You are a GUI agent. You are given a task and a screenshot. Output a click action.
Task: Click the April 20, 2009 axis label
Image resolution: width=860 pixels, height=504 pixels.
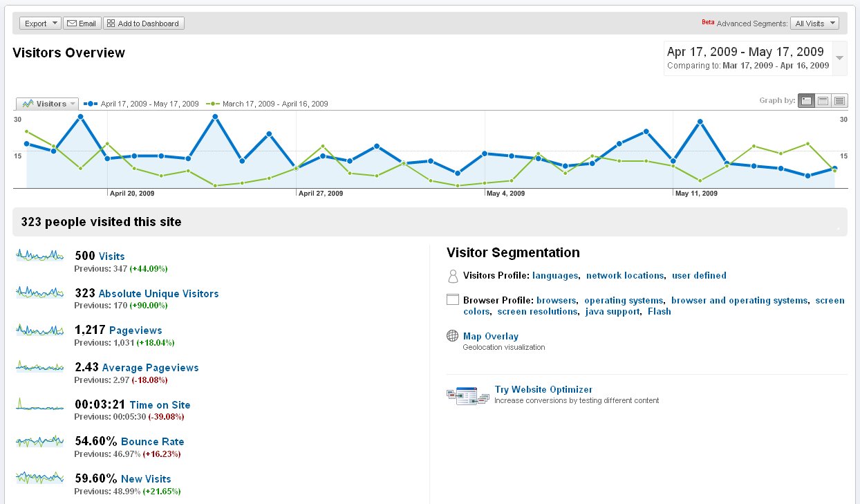point(132,194)
